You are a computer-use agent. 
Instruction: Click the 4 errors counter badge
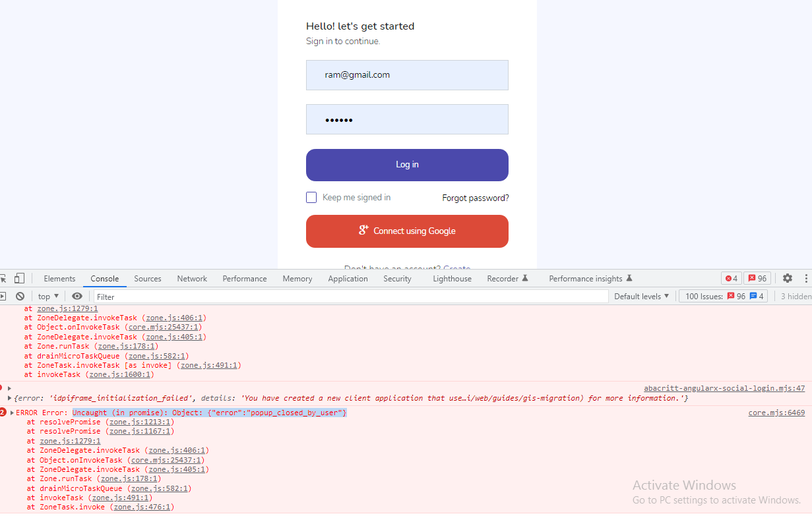point(731,278)
